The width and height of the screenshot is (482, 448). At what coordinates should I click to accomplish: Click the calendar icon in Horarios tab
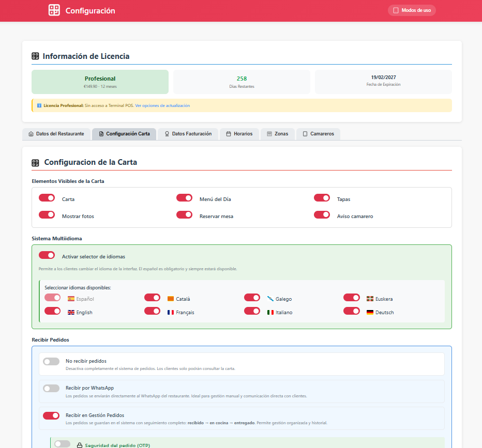click(229, 134)
